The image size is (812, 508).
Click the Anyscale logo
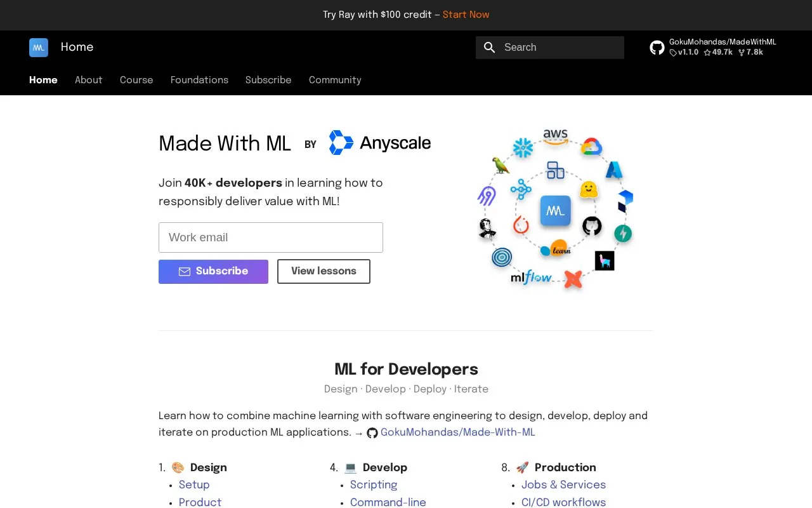click(x=379, y=143)
